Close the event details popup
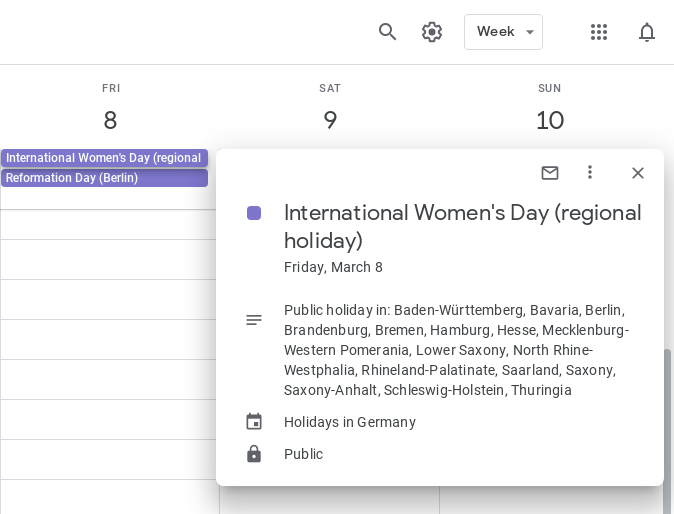 coord(638,173)
